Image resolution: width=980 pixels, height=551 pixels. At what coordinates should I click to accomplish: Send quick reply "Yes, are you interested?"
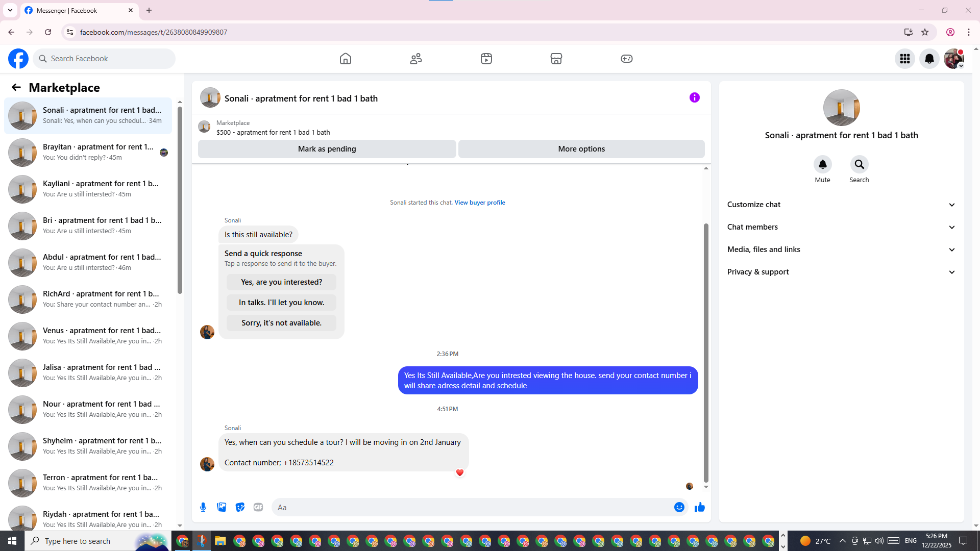point(281,282)
